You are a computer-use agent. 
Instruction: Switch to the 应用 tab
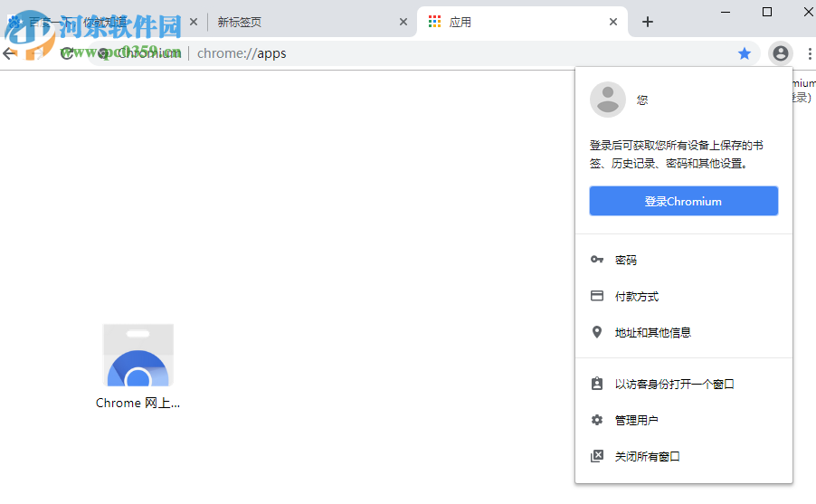click(522, 22)
